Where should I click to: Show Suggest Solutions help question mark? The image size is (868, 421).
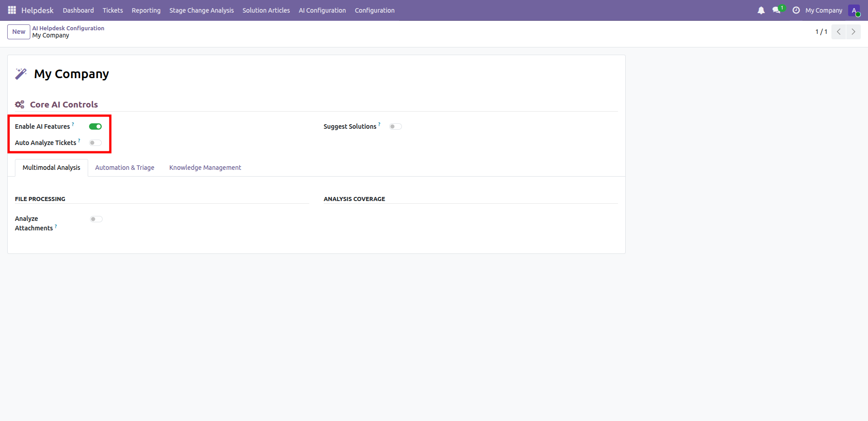[379, 124]
